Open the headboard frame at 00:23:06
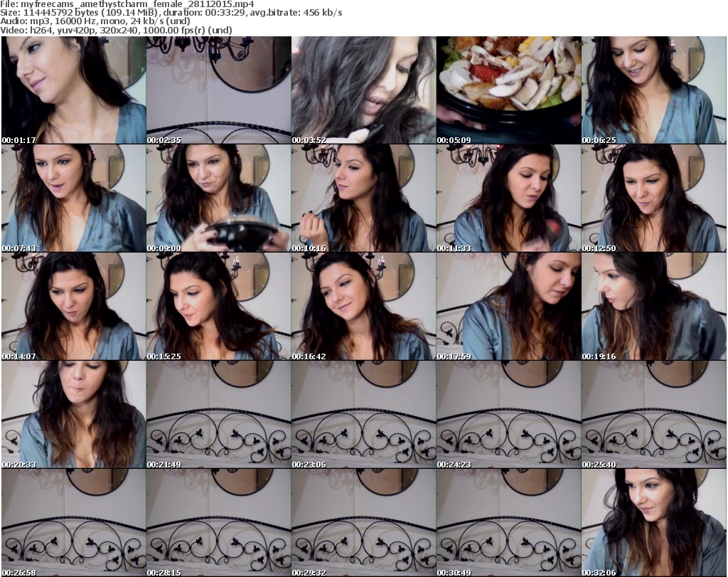This screenshot has width=728, height=577. (x=363, y=415)
